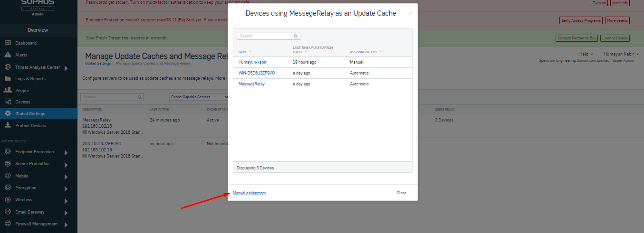Click the dialog search magnifier icon
Image resolution: width=644 pixels, height=233 pixels.
click(x=296, y=36)
